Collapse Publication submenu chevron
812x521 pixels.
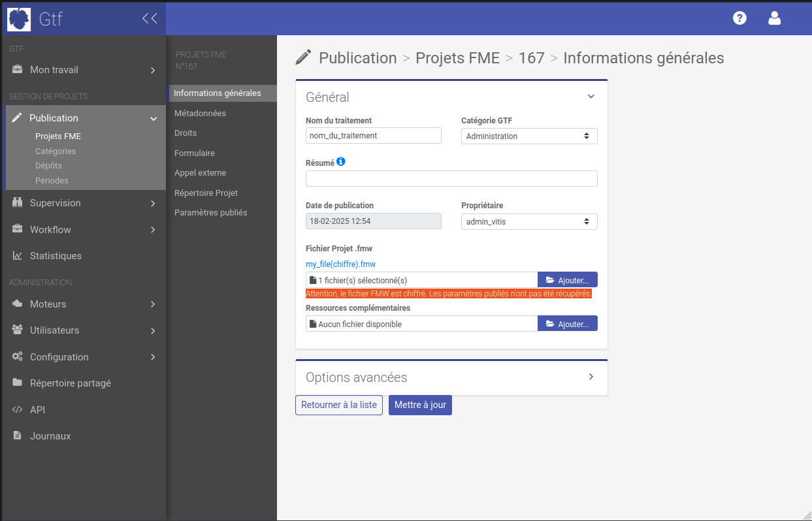click(x=154, y=119)
